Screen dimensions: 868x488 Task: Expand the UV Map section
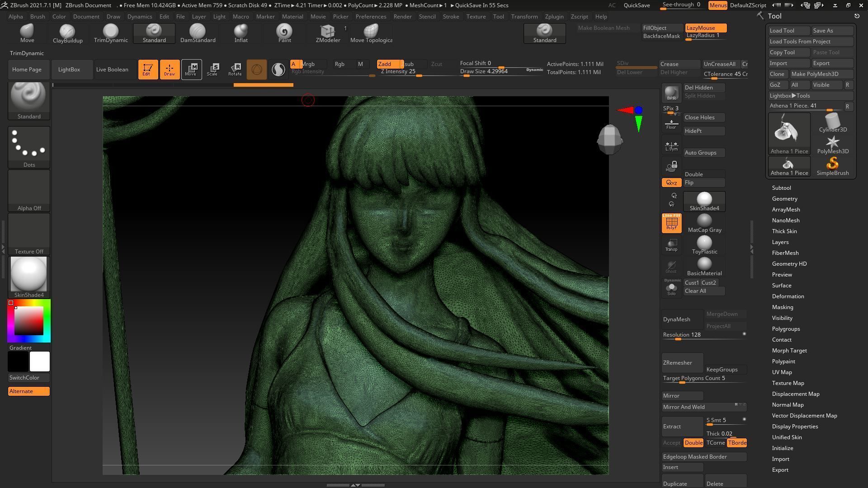(x=782, y=372)
